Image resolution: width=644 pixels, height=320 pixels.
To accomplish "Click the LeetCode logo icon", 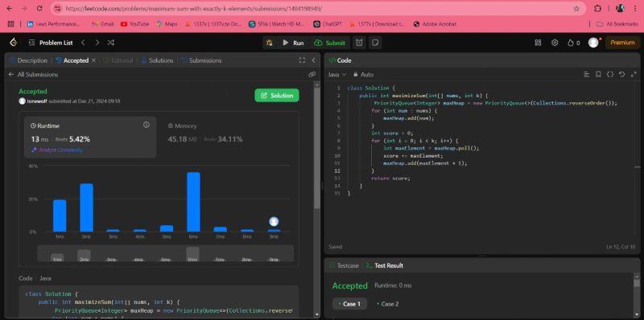I will [x=14, y=43].
